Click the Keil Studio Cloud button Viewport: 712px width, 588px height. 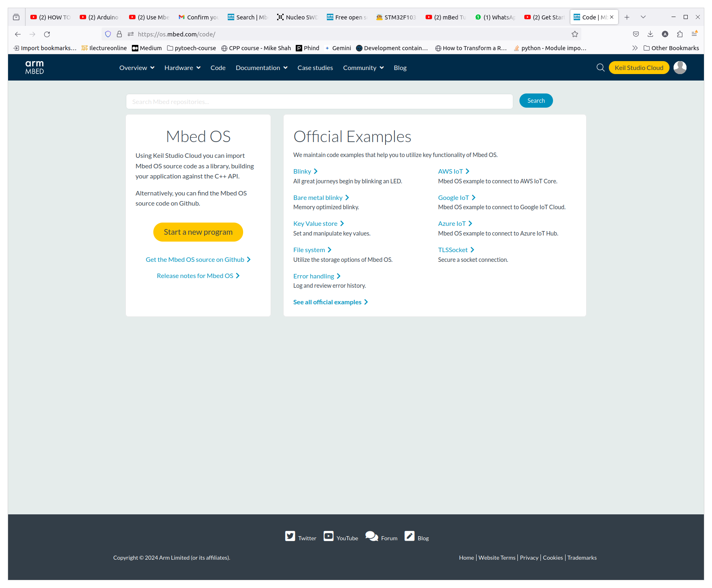coord(639,68)
